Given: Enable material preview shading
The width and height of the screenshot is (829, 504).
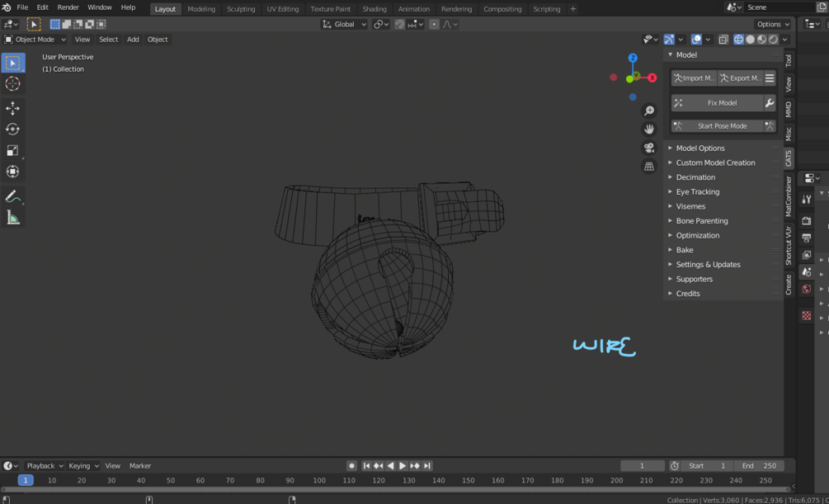Looking at the screenshot, I should pos(762,39).
